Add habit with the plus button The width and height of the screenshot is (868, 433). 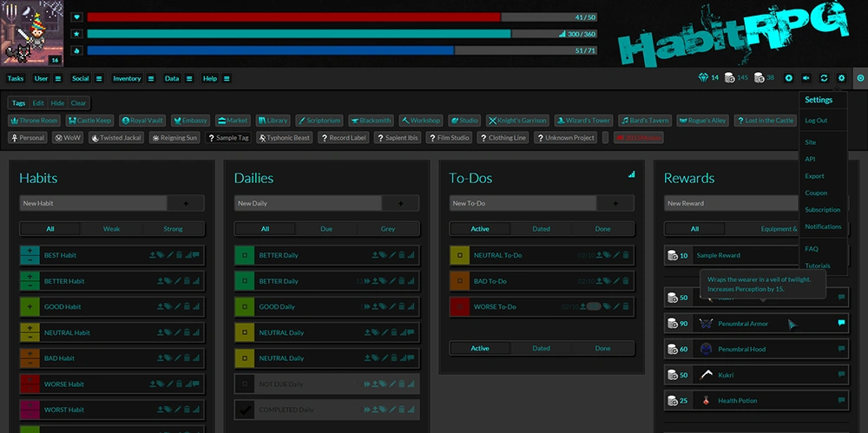[186, 203]
